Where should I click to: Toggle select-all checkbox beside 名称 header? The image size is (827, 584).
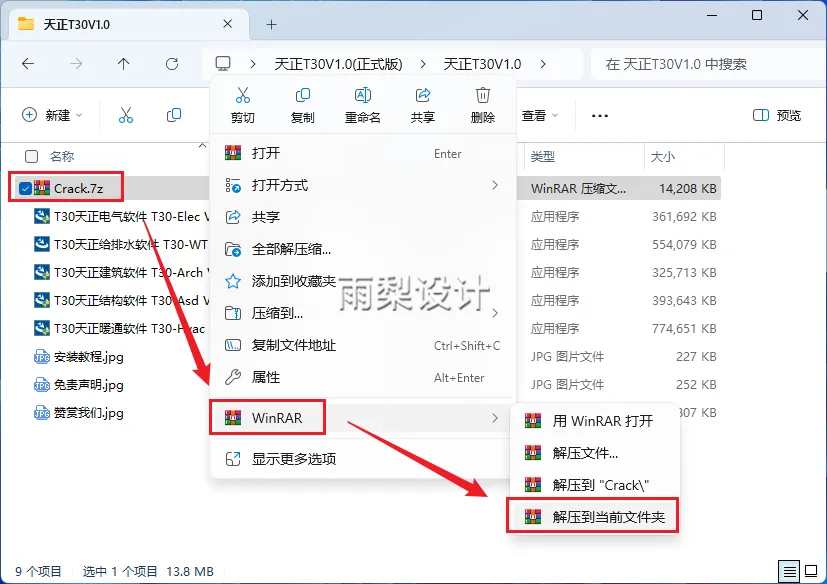point(32,156)
